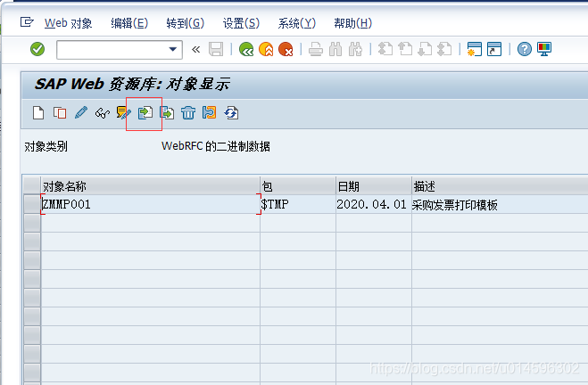The height and width of the screenshot is (385, 588).
Task: Click the green checkmark Enter icon
Action: (x=37, y=49)
